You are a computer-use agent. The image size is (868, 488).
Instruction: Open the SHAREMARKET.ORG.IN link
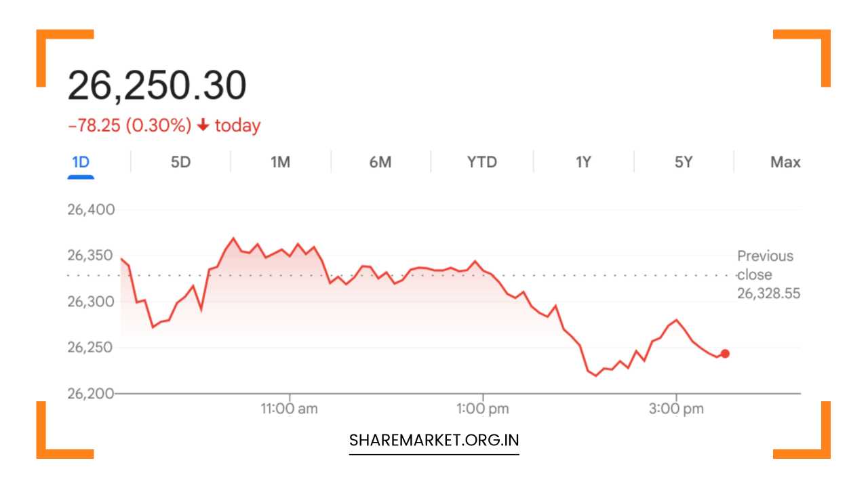coord(433,439)
